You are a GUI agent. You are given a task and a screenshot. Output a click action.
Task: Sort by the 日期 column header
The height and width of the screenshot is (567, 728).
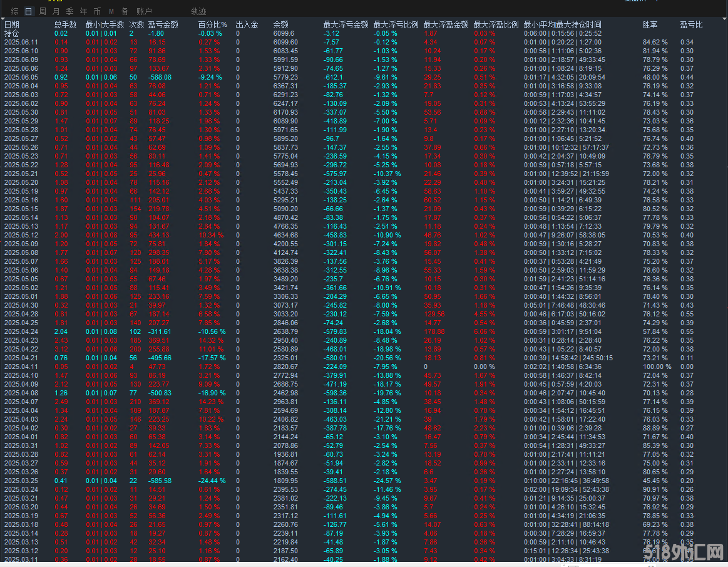12,24
